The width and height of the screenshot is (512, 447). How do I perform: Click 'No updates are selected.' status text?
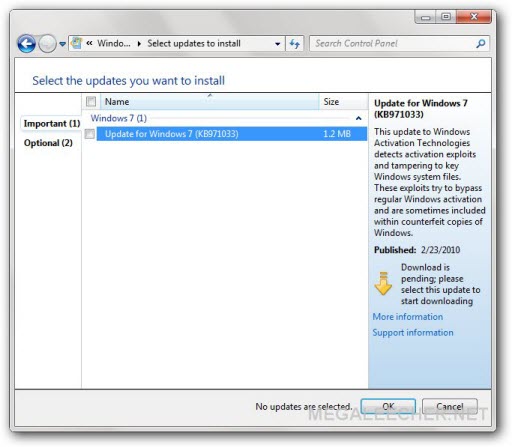tap(304, 407)
